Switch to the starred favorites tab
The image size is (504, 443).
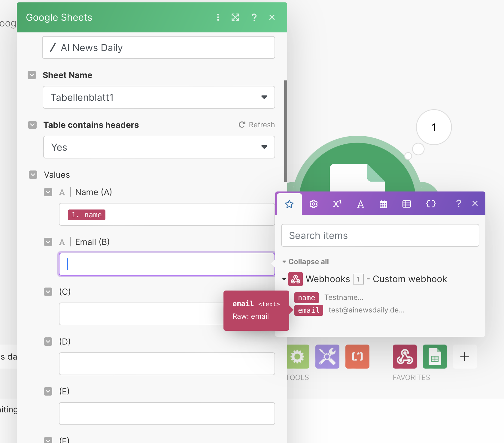289,204
